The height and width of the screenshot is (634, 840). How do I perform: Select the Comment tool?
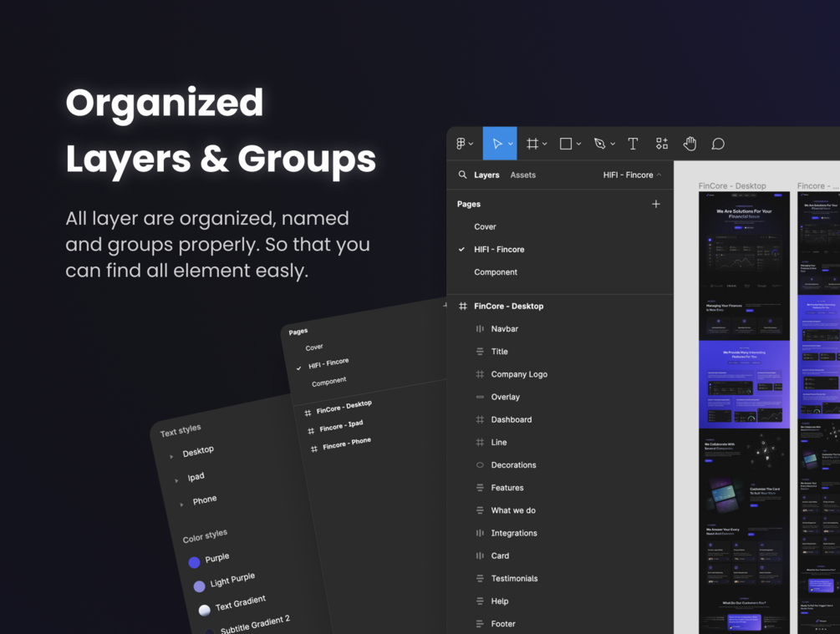point(718,144)
